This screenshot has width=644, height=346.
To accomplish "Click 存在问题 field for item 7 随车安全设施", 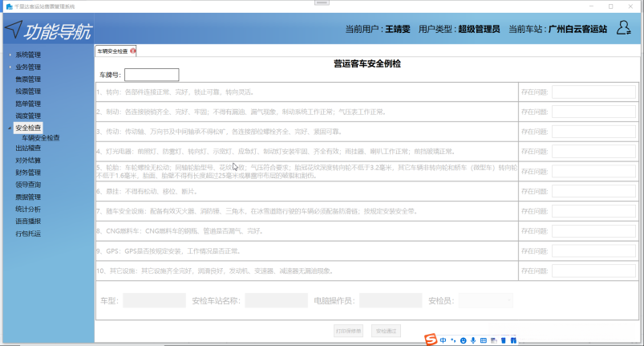I will click(594, 211).
